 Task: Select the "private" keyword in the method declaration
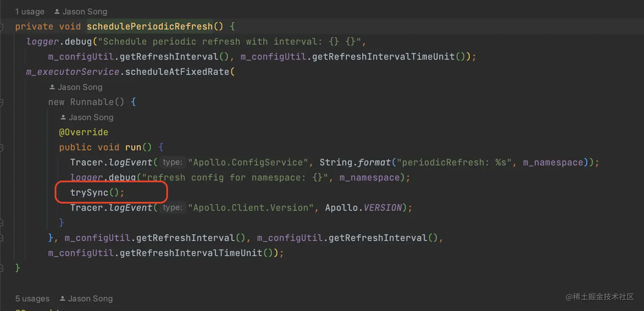click(x=34, y=26)
